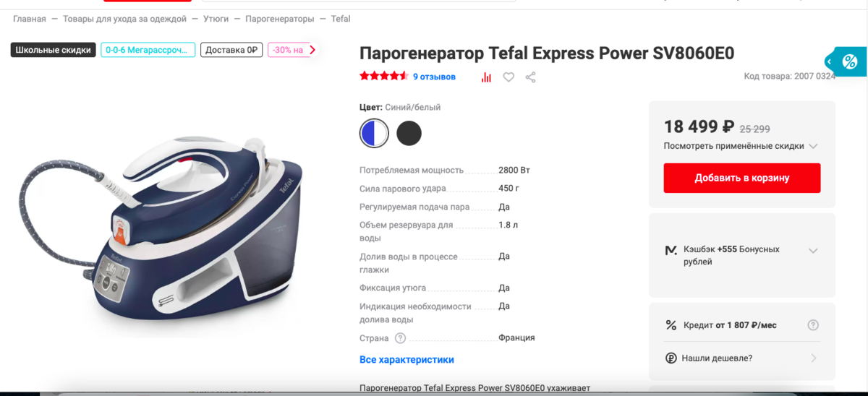Open the percent discount side badge

[848, 62]
